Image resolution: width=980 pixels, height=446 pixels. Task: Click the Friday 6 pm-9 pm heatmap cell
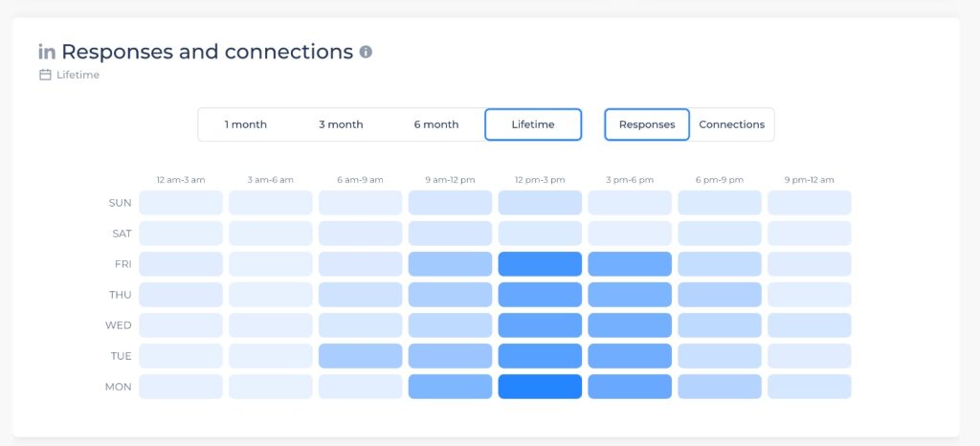[x=720, y=263]
